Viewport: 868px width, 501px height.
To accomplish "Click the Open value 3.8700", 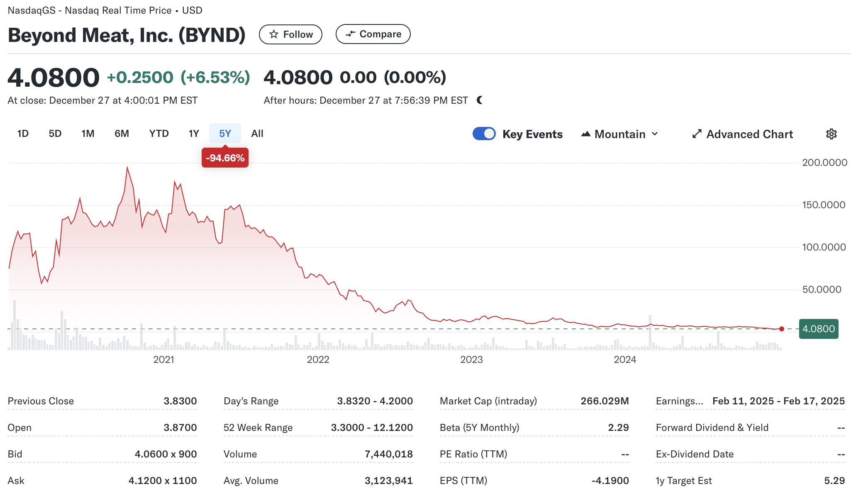I will click(x=180, y=428).
